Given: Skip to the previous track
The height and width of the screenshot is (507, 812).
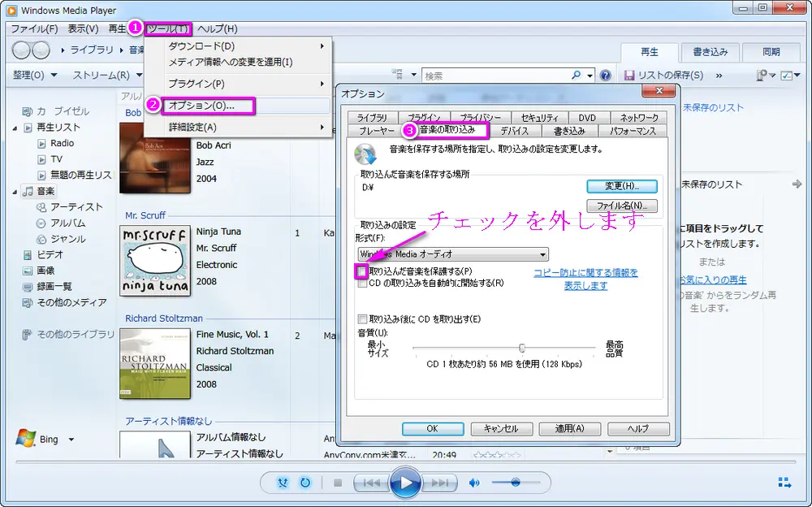Looking at the screenshot, I should (371, 483).
